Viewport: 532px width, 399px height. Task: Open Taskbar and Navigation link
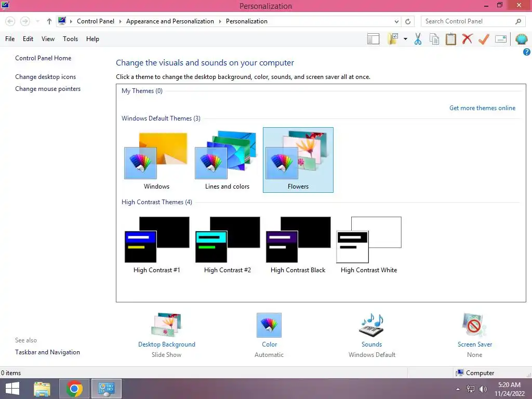tap(47, 352)
